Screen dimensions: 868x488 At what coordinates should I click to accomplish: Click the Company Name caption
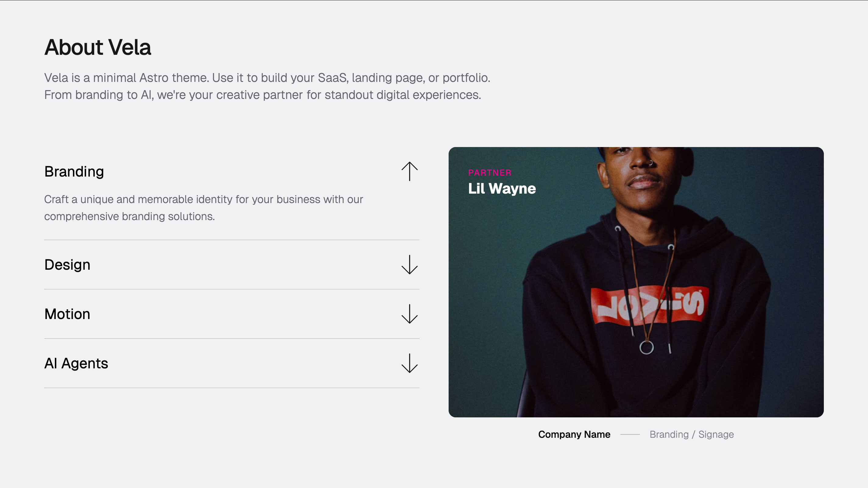point(574,434)
